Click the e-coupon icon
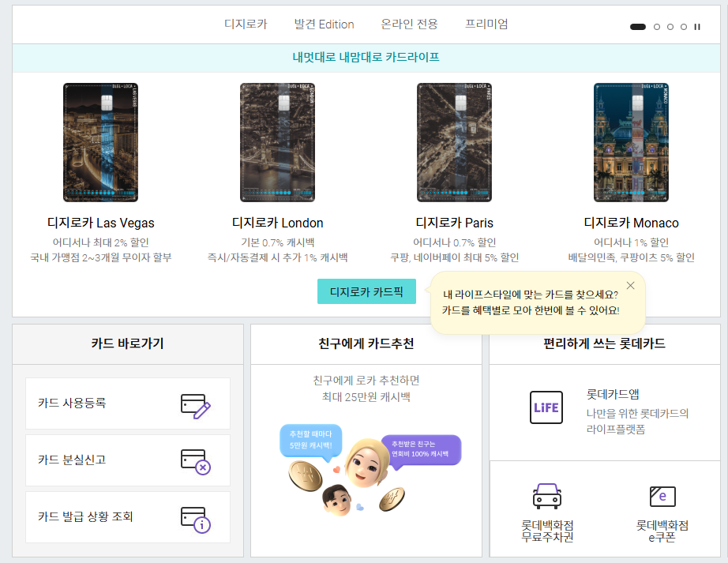Screen dimensions: 728x563 point(662,496)
